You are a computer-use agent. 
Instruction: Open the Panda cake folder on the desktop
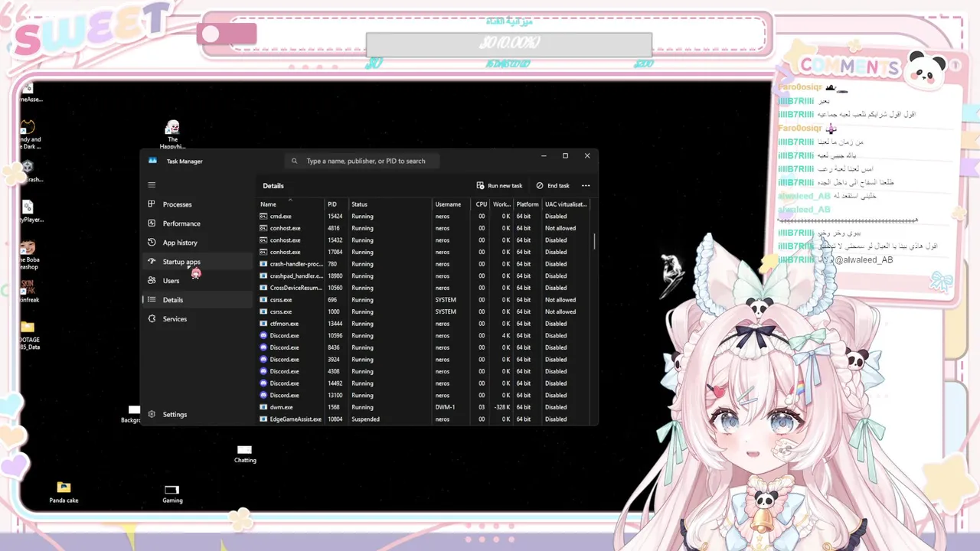(x=64, y=491)
